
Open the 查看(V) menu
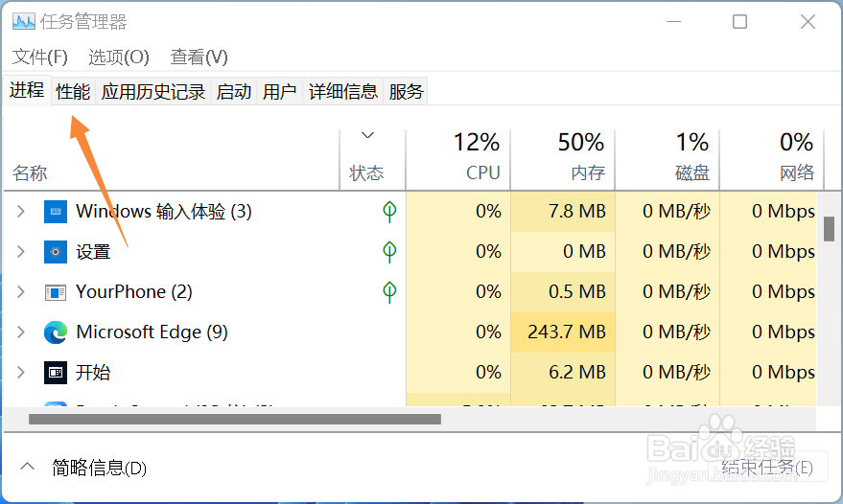pos(199,57)
